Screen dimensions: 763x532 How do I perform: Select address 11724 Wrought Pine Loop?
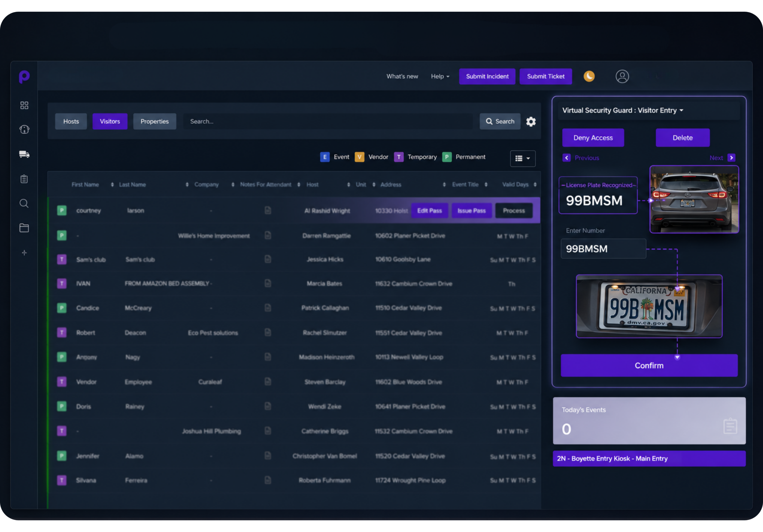(410, 480)
